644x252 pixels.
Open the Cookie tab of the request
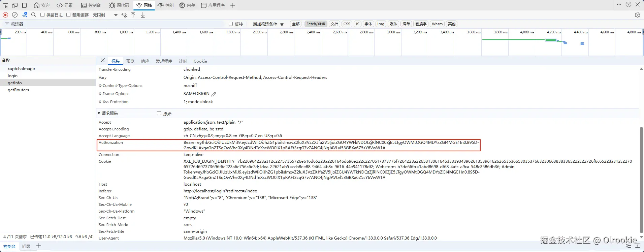coord(200,61)
